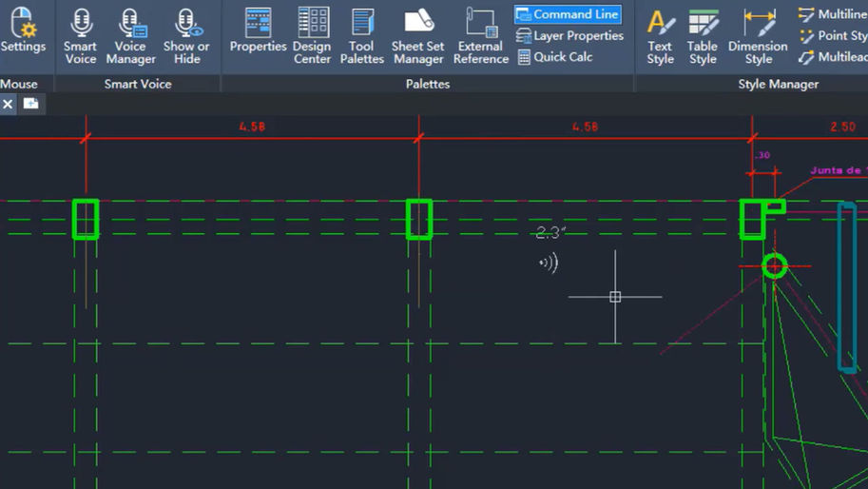
Task: Open the Dimension Style manager
Action: click(758, 36)
